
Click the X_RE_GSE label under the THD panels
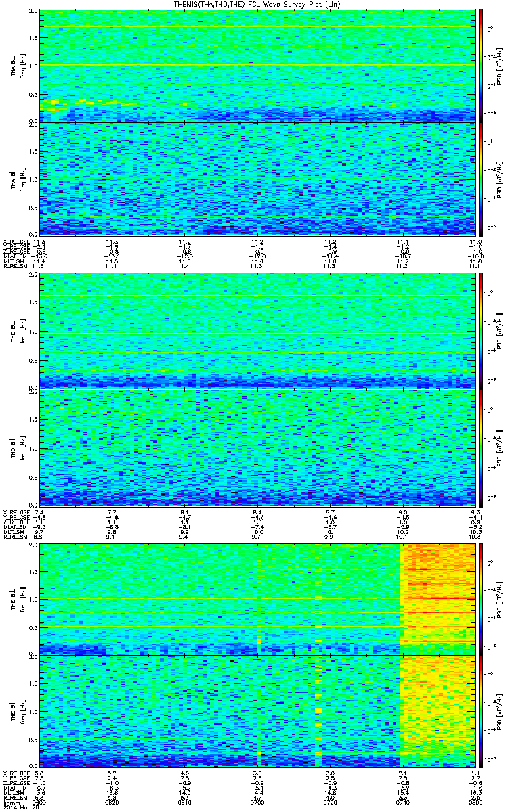15,512
